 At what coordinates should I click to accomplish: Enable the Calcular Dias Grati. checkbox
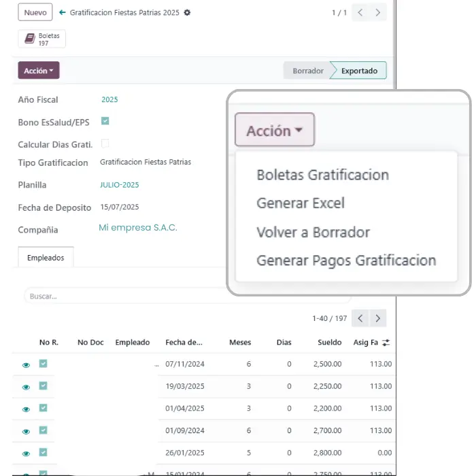pyautogui.click(x=105, y=143)
